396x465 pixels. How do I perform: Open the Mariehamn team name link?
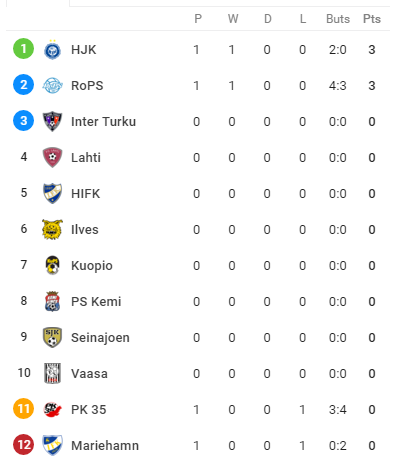[x=105, y=446]
